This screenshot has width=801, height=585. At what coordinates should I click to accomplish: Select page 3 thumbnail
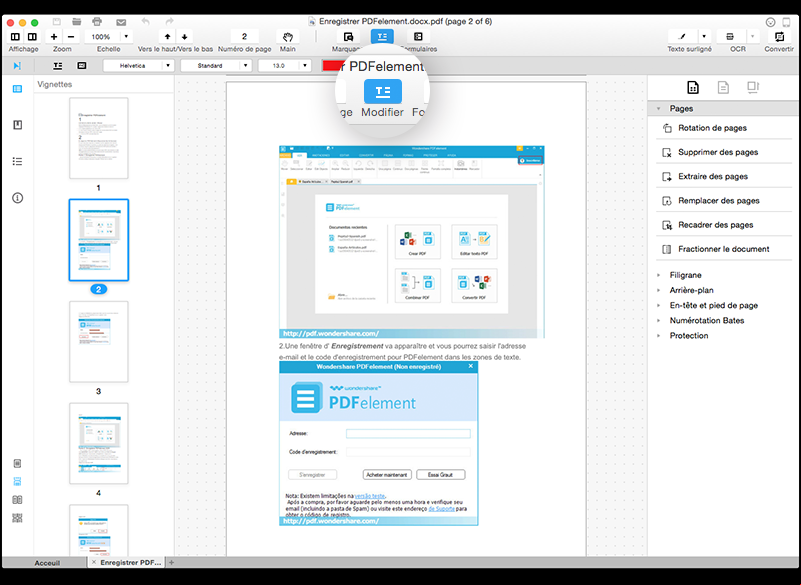coord(99,341)
